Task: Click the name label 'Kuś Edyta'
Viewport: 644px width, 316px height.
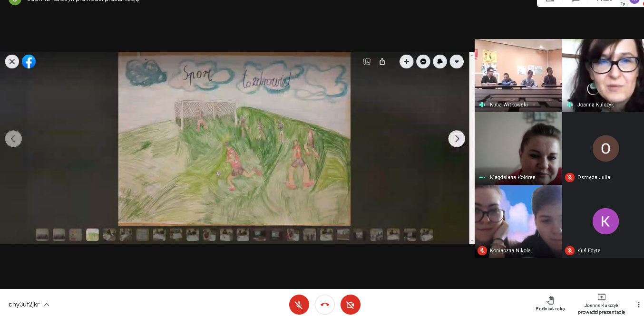Action: [x=589, y=250]
